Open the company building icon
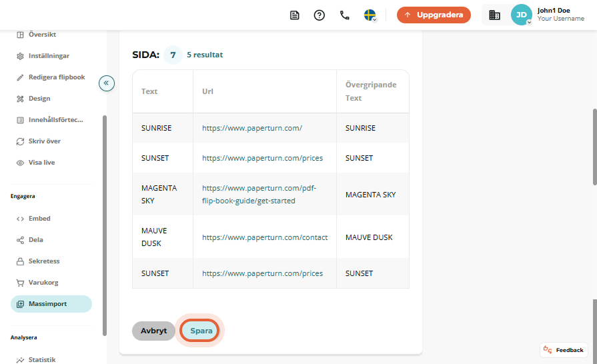 tap(494, 15)
